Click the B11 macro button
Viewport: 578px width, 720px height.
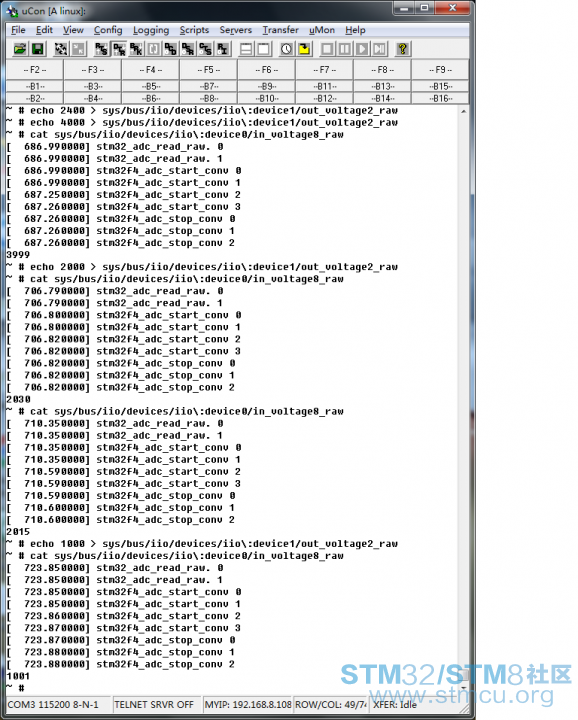(x=325, y=86)
